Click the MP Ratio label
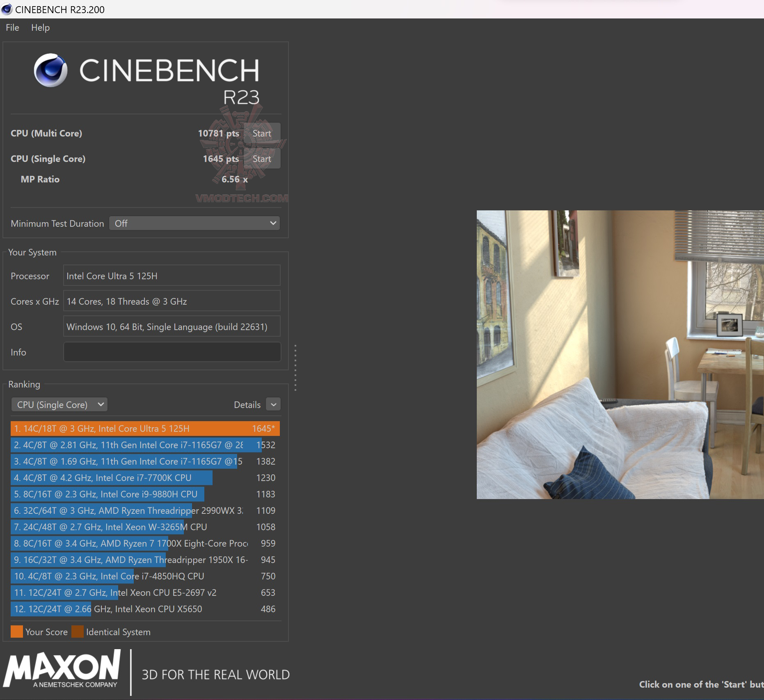Screen dimensions: 764x700 tap(40, 179)
